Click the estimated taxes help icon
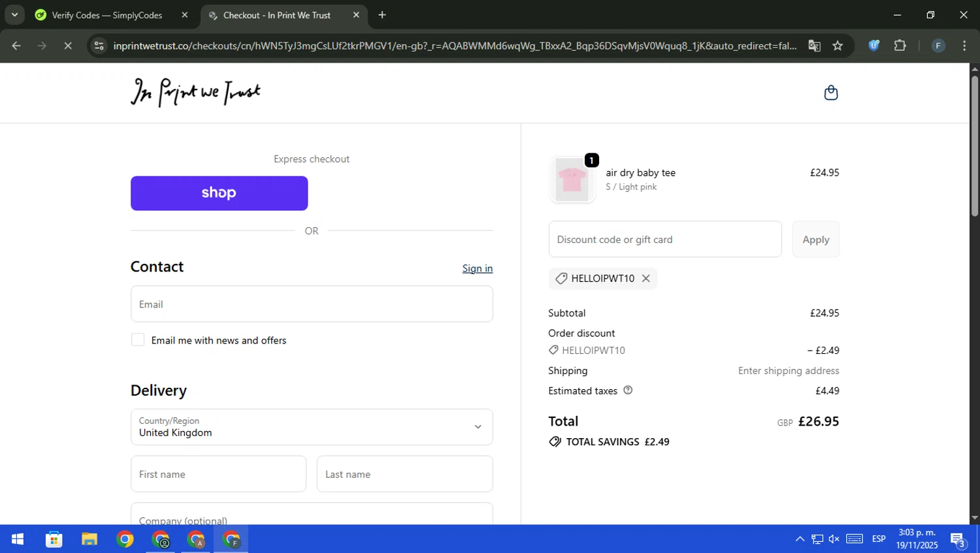The height and width of the screenshot is (553, 980). click(x=628, y=390)
